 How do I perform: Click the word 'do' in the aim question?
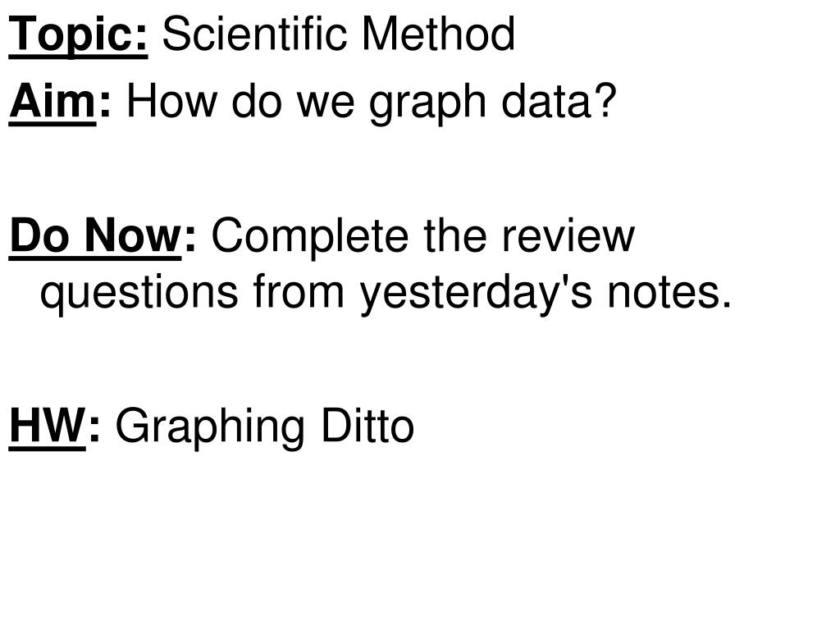(257, 102)
